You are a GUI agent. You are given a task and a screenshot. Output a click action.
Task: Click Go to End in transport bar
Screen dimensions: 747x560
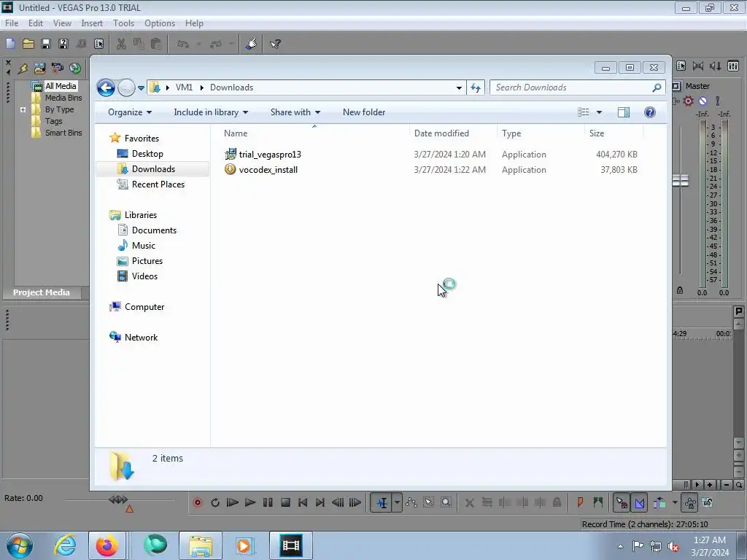pos(320,502)
